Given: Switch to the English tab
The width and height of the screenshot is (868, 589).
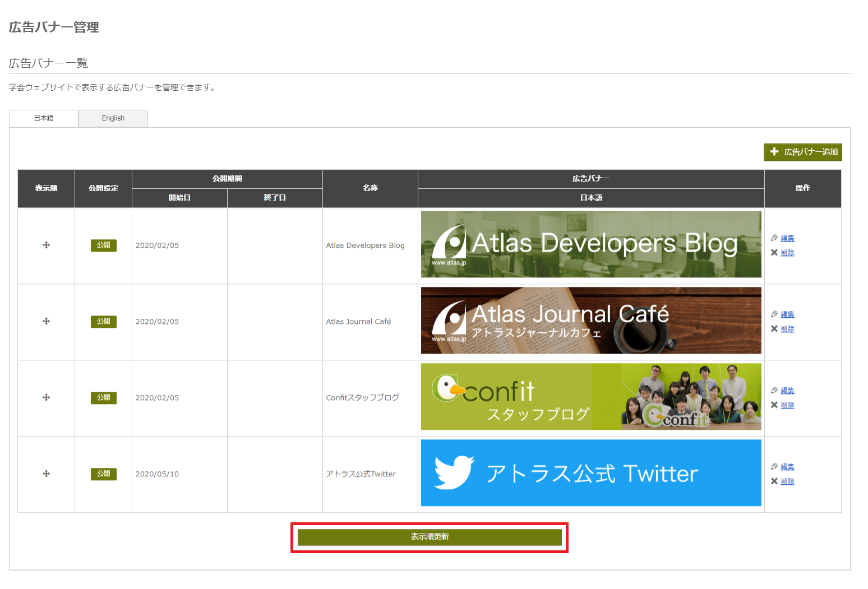Looking at the screenshot, I should pyautogui.click(x=113, y=118).
